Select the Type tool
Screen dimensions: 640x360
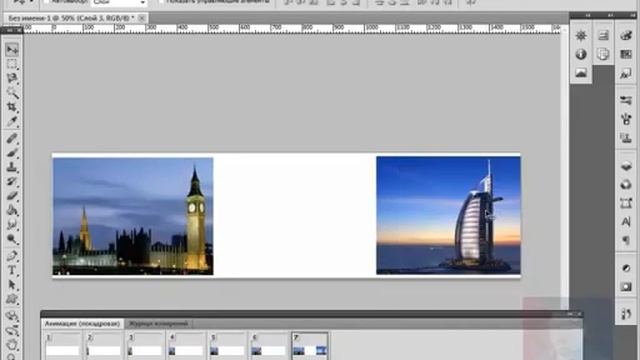(12, 270)
